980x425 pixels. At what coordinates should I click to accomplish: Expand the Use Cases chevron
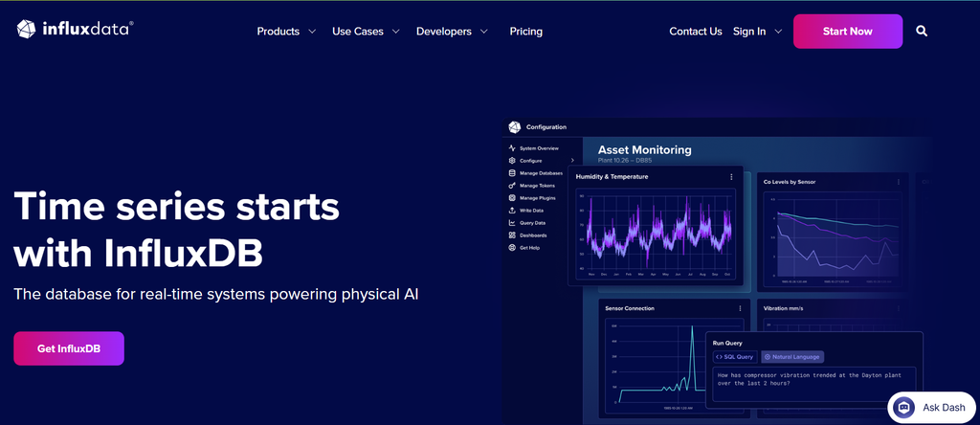pyautogui.click(x=395, y=32)
